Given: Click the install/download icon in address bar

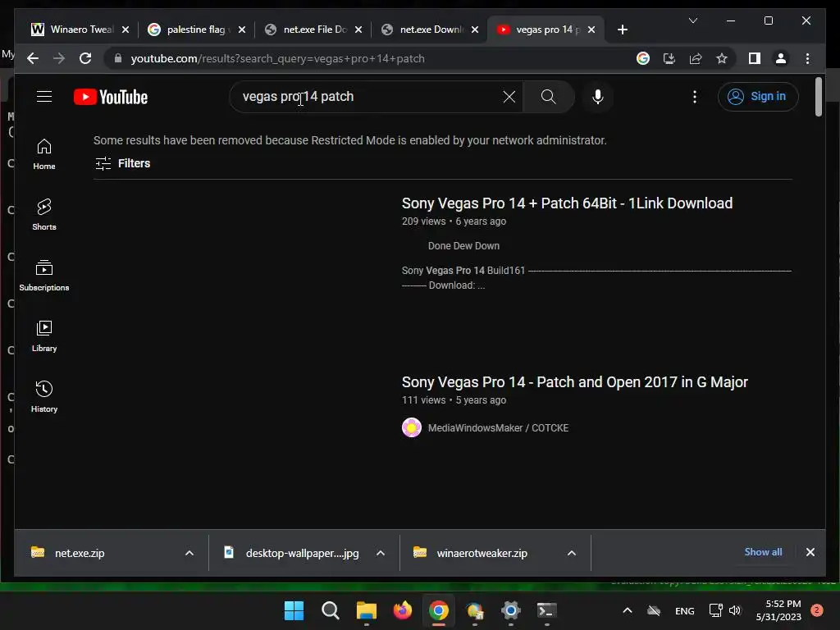Looking at the screenshot, I should click(x=669, y=58).
